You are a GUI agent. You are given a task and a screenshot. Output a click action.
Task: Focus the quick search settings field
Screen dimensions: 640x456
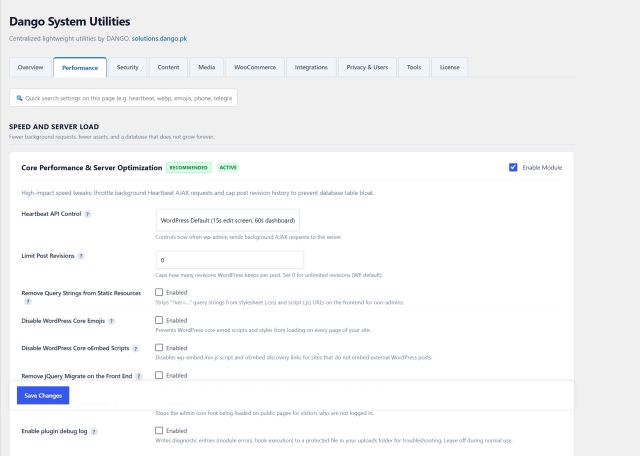123,98
